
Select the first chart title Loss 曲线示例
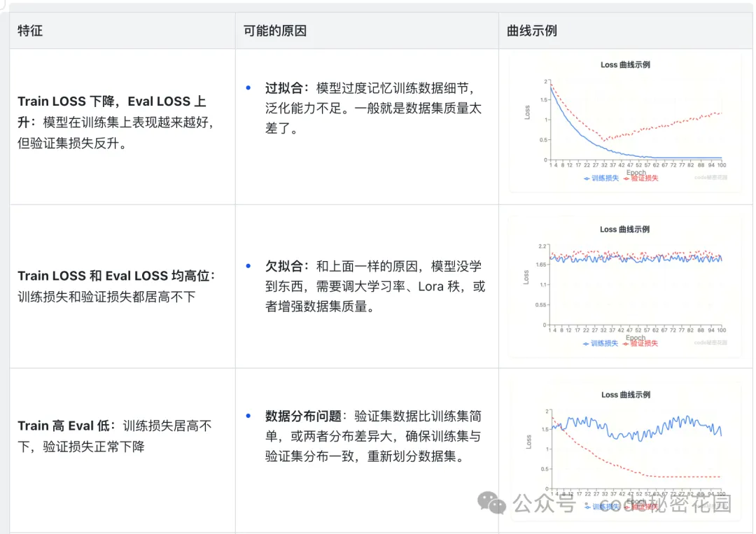pyautogui.click(x=624, y=64)
